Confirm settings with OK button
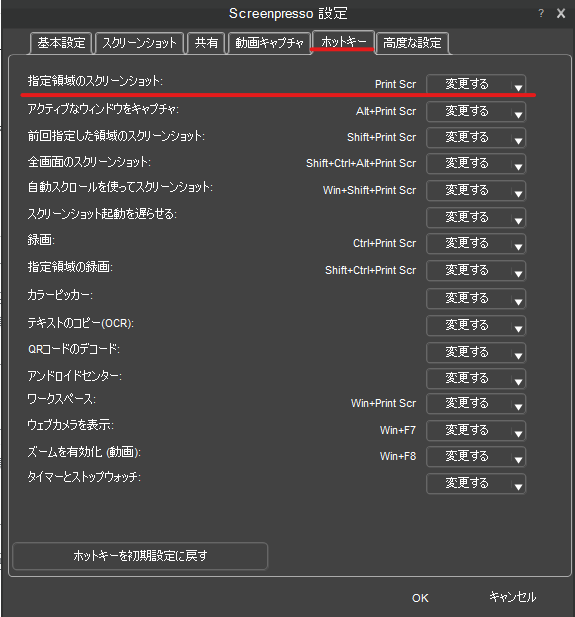575x617 pixels. coord(420,598)
